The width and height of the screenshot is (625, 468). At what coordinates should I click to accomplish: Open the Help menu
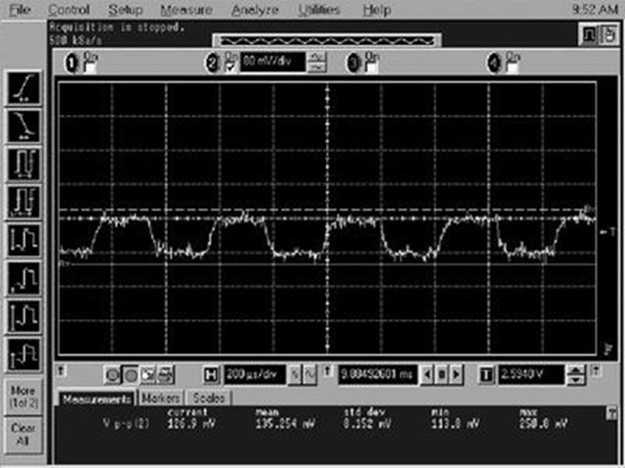click(x=376, y=10)
